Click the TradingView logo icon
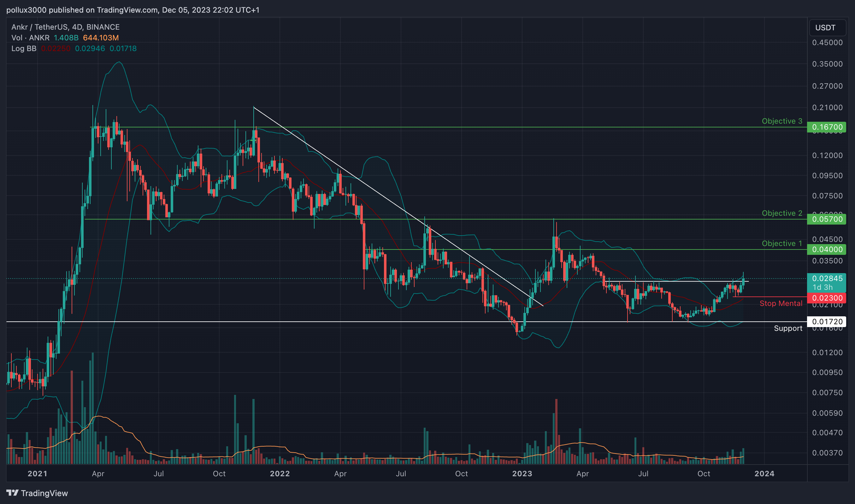Image resolution: width=855 pixels, height=504 pixels. coord(12,493)
